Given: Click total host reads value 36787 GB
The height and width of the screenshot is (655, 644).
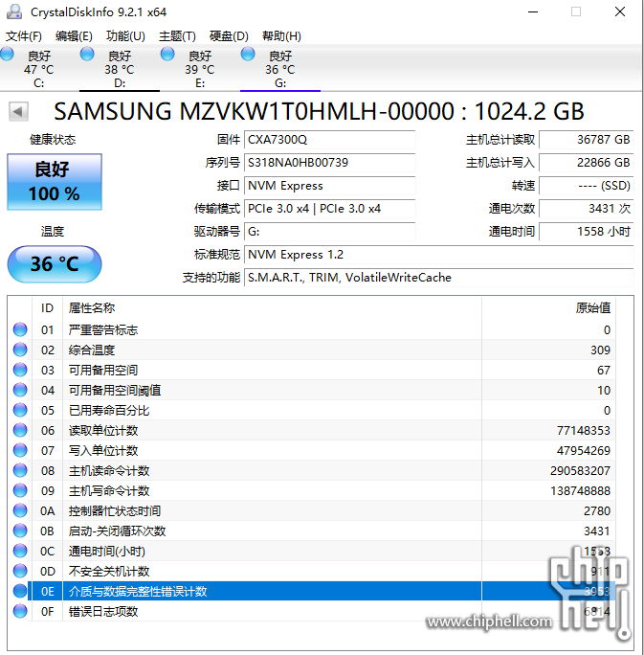Looking at the screenshot, I should click(587, 140).
